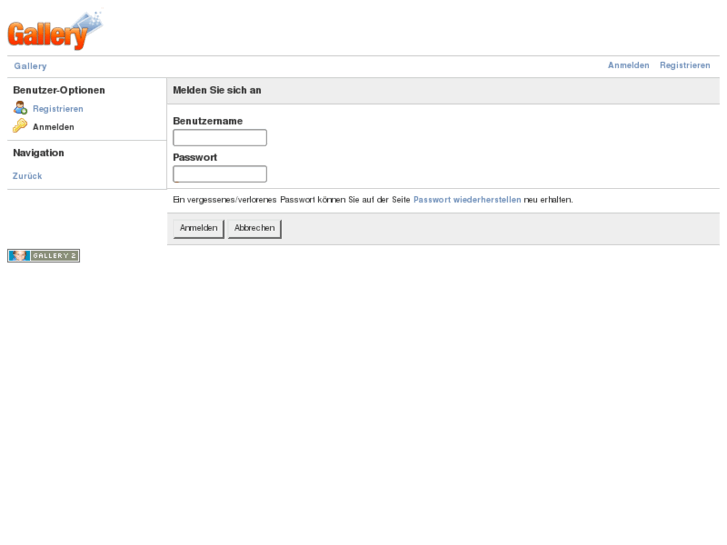Click the Gallery 2 badge icon
This screenshot has width=727, height=545.
pyautogui.click(x=43, y=256)
